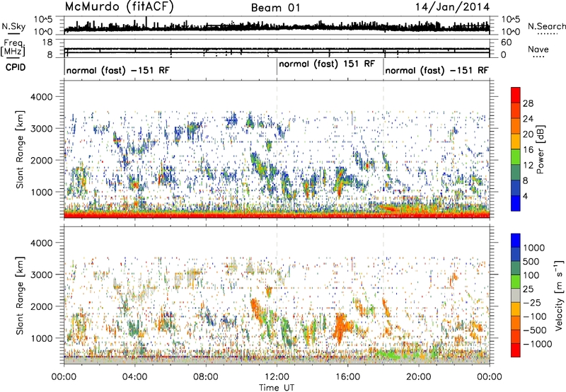
Task: Click the red bottom of Velocity colorbar
Action: tap(516, 350)
